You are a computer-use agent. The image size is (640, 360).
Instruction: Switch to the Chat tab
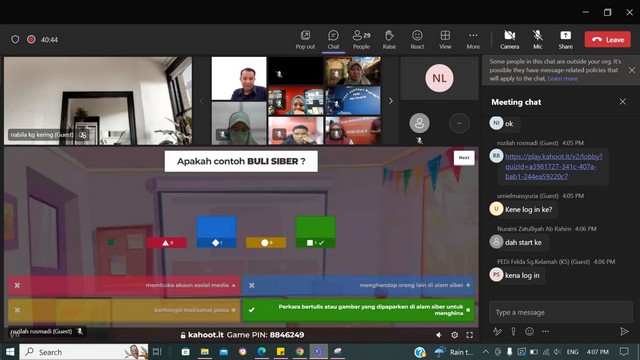(333, 40)
